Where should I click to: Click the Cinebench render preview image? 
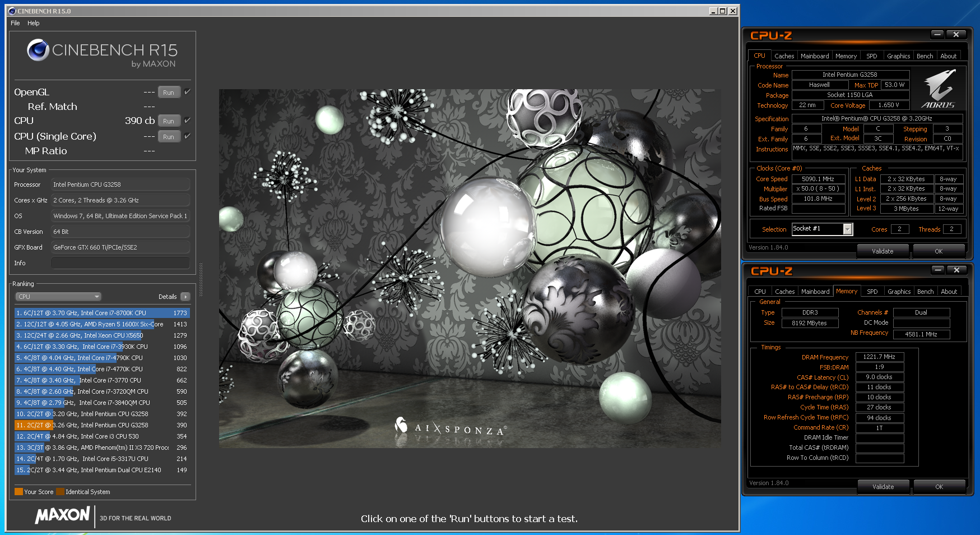click(x=470, y=268)
